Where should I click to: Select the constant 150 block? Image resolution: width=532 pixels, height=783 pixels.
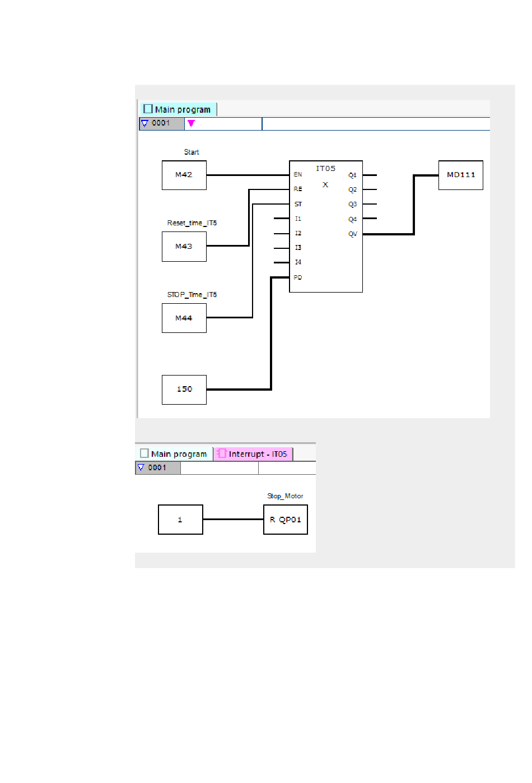pyautogui.click(x=184, y=390)
